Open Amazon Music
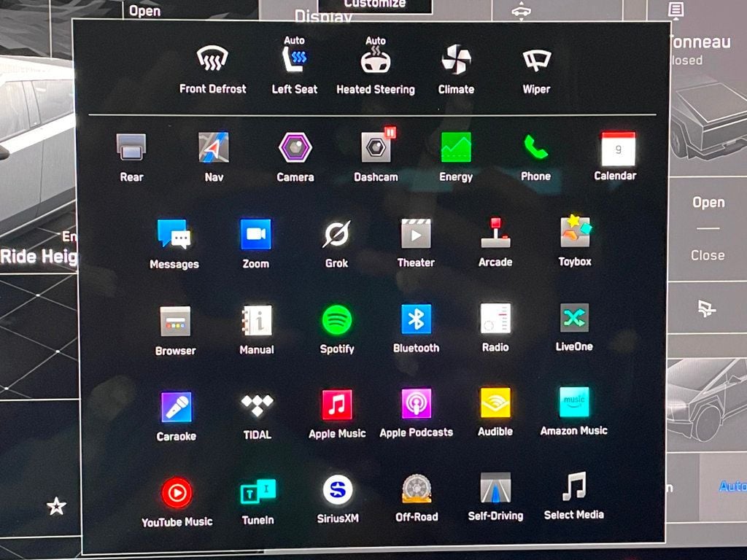Viewport: 747px width, 560px height. [x=574, y=411]
